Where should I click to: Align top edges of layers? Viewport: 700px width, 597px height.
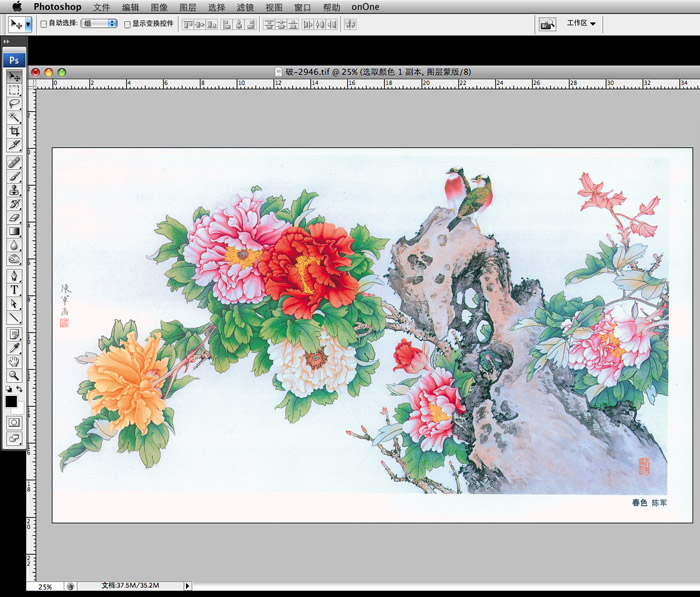(x=188, y=25)
